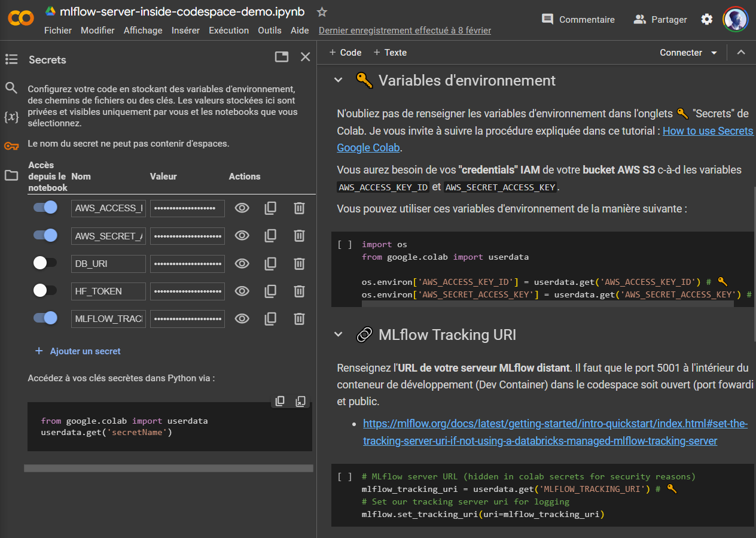756x538 pixels.
Task: Add a new Code cell
Action: click(345, 53)
